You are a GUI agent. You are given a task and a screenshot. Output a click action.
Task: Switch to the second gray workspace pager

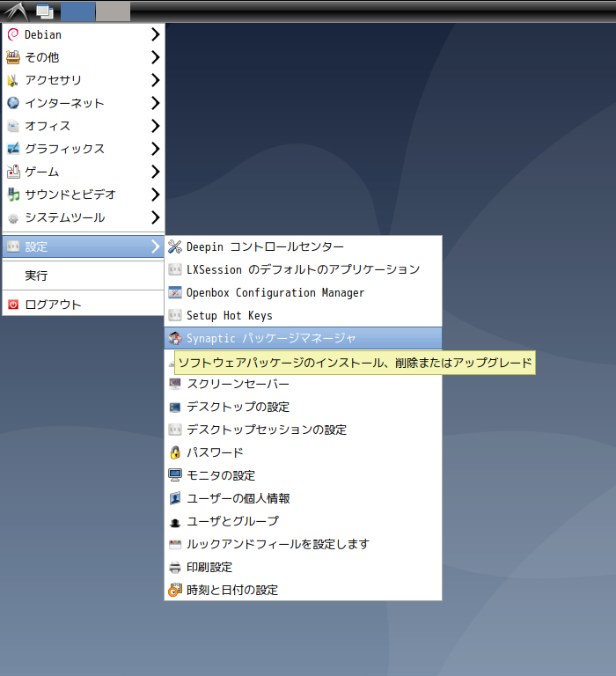(113, 11)
